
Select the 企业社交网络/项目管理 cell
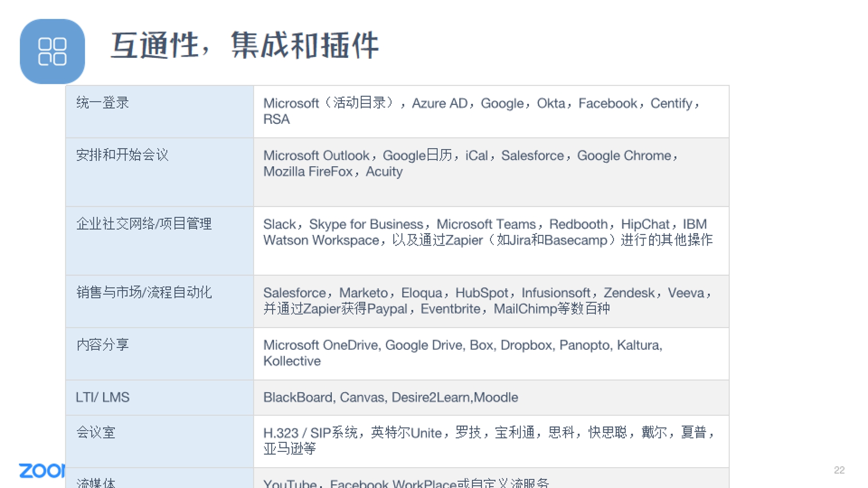(160, 241)
